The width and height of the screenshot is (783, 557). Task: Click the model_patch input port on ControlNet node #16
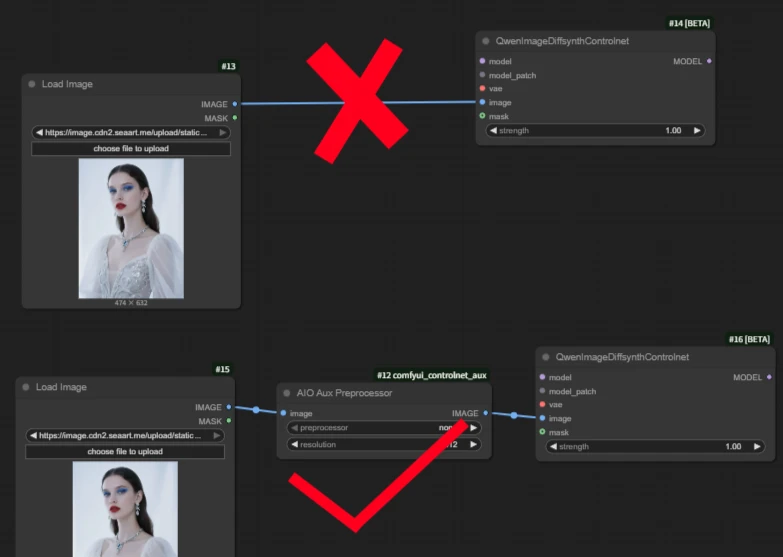tap(543, 391)
